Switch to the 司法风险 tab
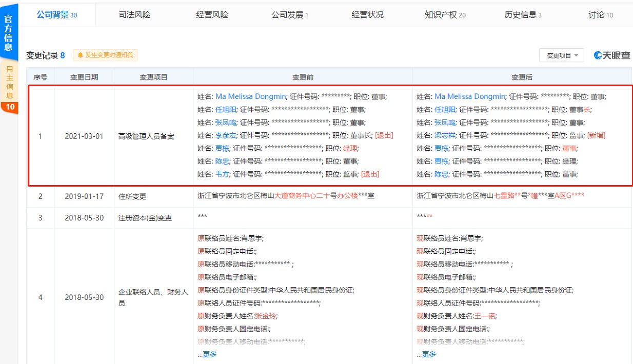 pyautogui.click(x=134, y=15)
